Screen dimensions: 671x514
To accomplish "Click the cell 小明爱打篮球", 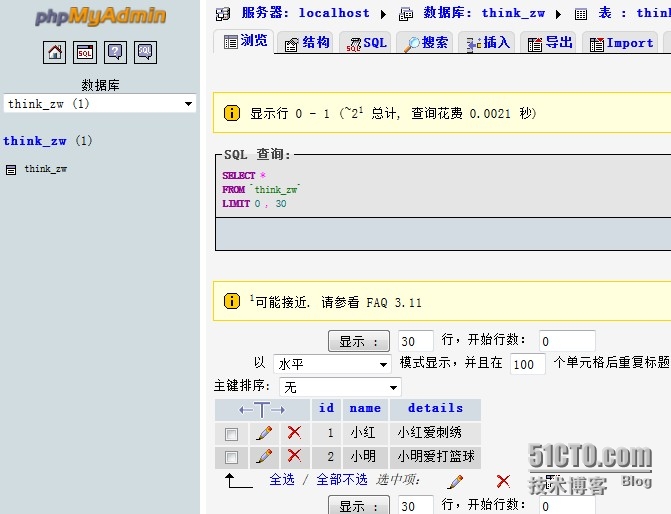I will coord(436,456).
